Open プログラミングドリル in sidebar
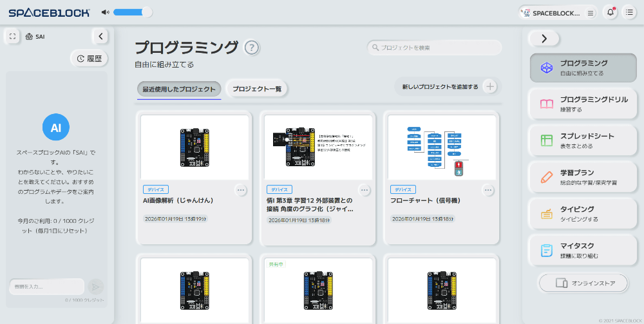Viewport: 644px width, 324px height. click(x=583, y=104)
